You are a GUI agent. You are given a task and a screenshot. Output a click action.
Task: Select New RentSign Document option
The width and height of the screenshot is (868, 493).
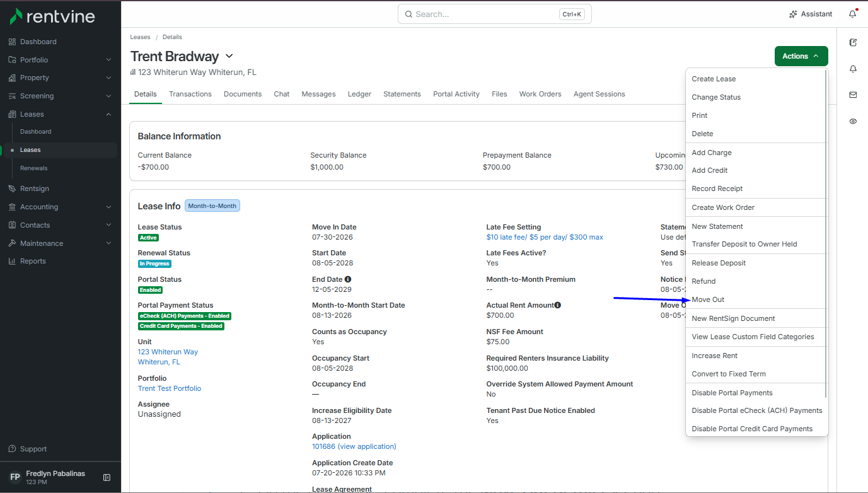tap(733, 318)
